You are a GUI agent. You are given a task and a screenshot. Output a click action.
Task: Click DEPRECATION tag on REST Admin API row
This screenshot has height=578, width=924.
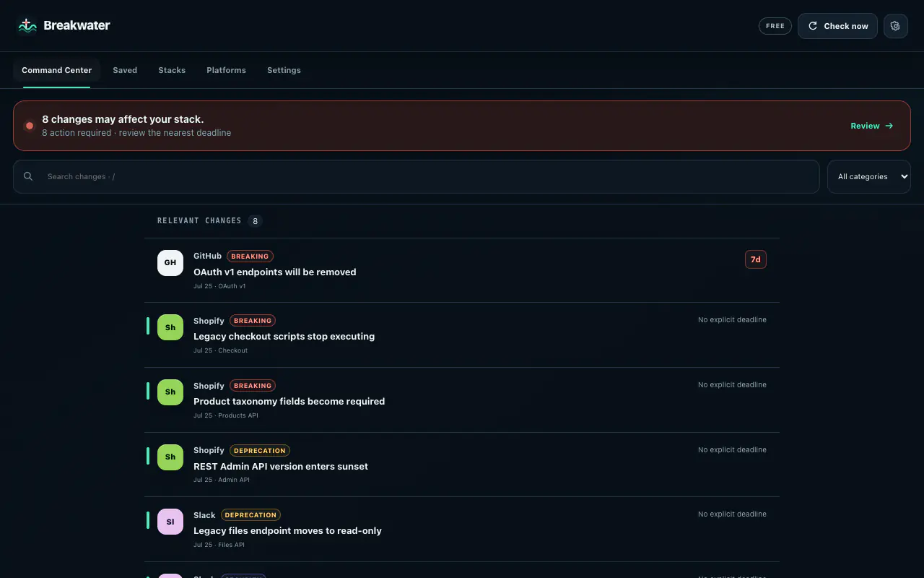[260, 451]
